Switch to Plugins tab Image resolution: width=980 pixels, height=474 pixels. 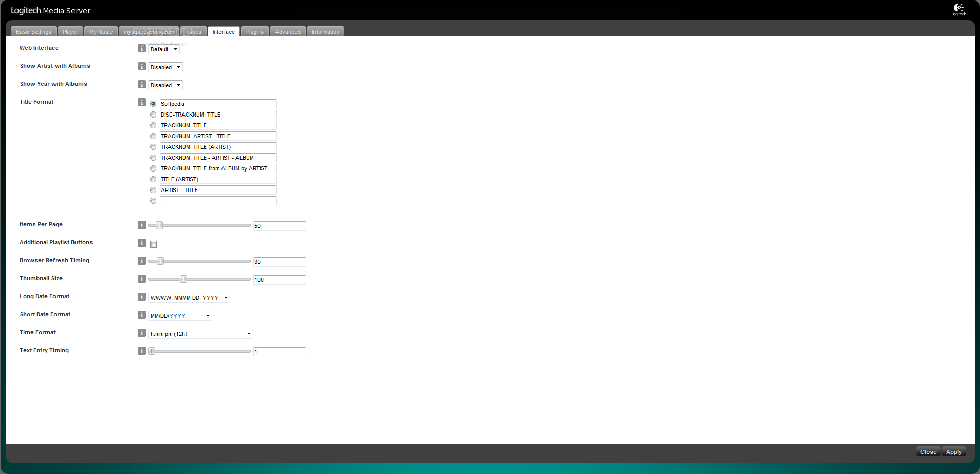click(255, 32)
